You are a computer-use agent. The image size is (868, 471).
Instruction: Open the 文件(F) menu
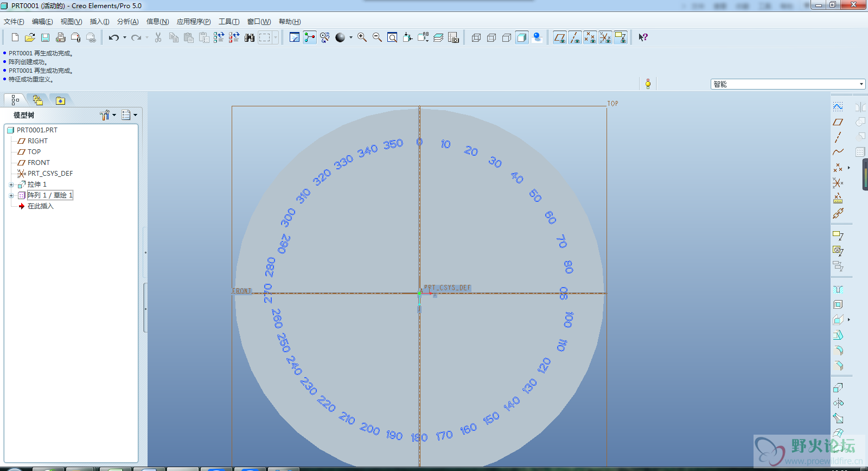14,22
